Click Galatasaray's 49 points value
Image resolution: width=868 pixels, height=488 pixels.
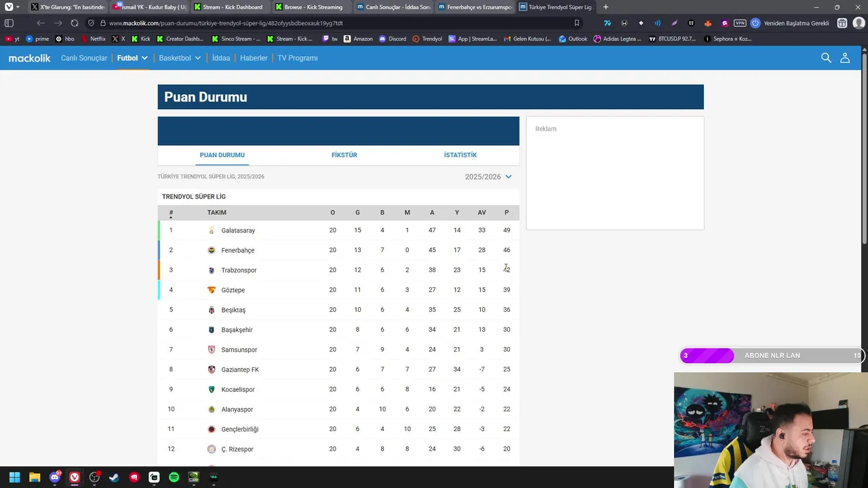(507, 230)
